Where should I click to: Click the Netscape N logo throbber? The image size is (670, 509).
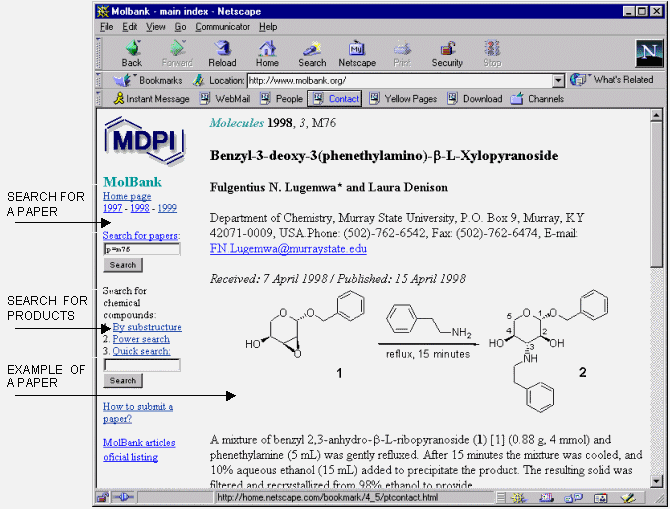tap(649, 53)
